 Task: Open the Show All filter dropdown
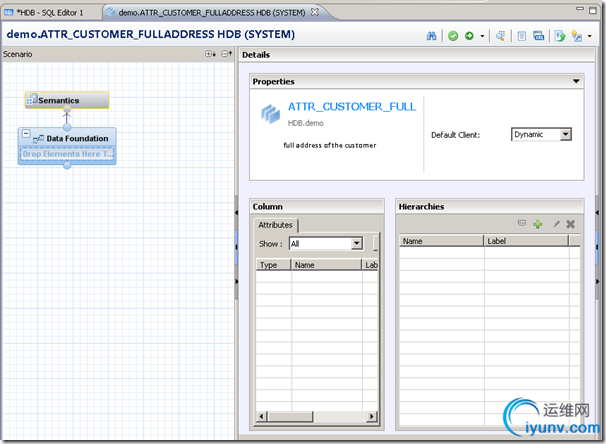tap(357, 243)
